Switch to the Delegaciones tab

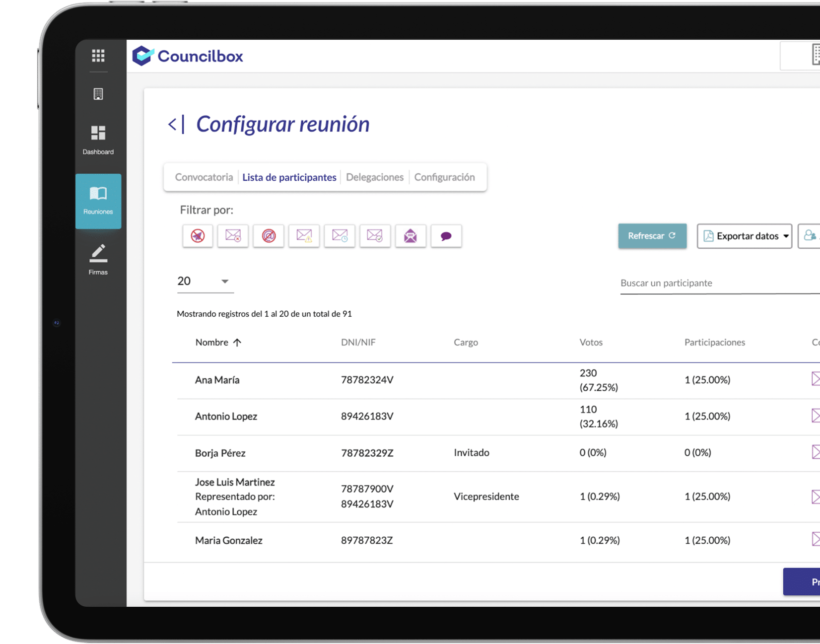point(374,177)
